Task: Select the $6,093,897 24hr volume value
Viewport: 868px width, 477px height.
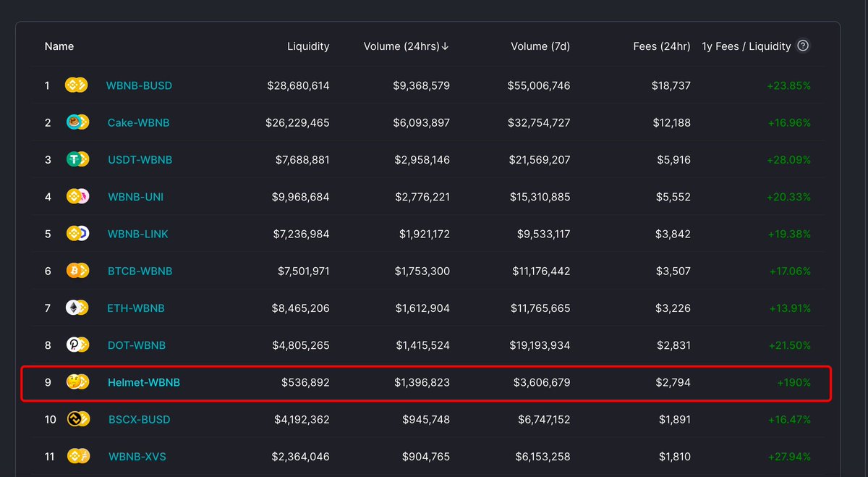Action: [x=422, y=122]
